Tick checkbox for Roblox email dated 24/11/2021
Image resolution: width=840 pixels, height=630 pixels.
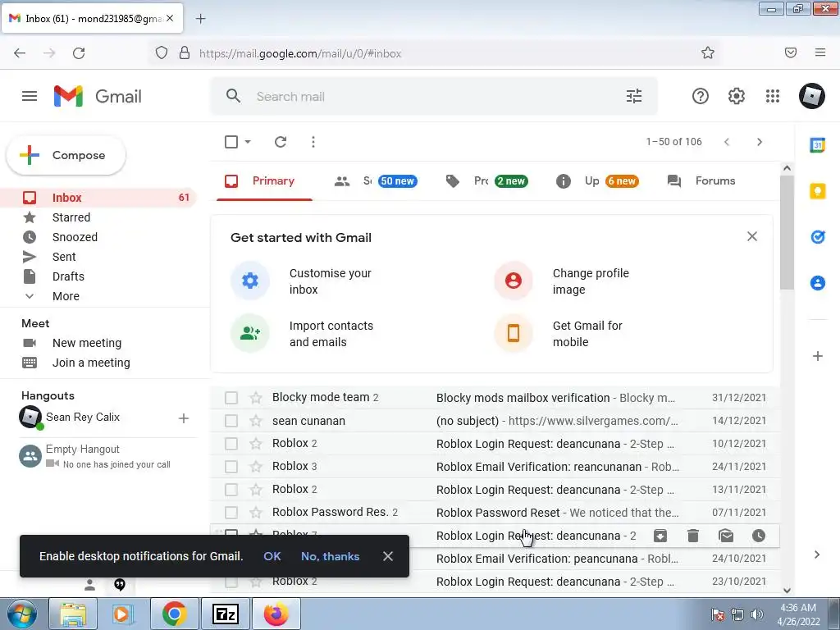pos(231,467)
